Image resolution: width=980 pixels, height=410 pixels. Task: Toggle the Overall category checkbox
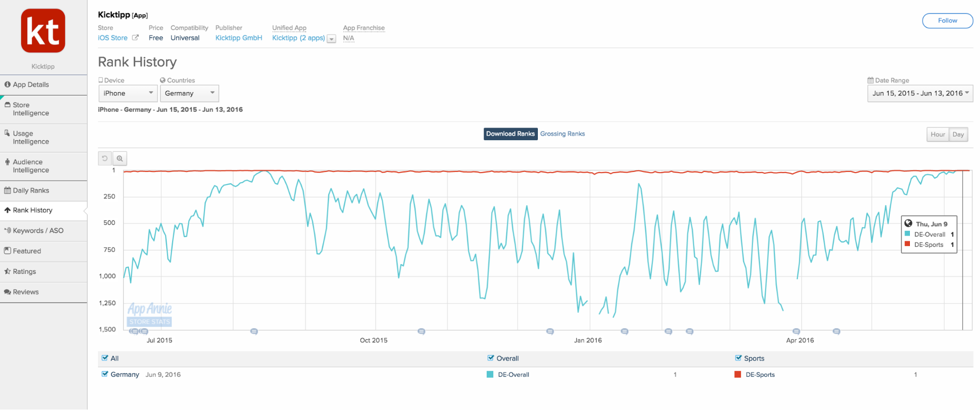[490, 358]
